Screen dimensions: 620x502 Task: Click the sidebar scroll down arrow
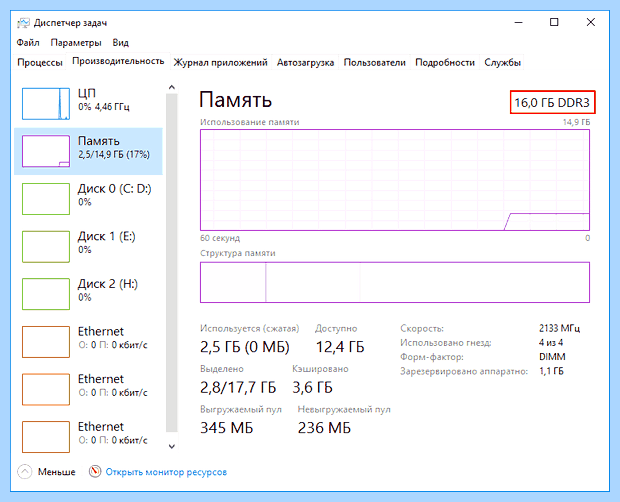(x=172, y=446)
